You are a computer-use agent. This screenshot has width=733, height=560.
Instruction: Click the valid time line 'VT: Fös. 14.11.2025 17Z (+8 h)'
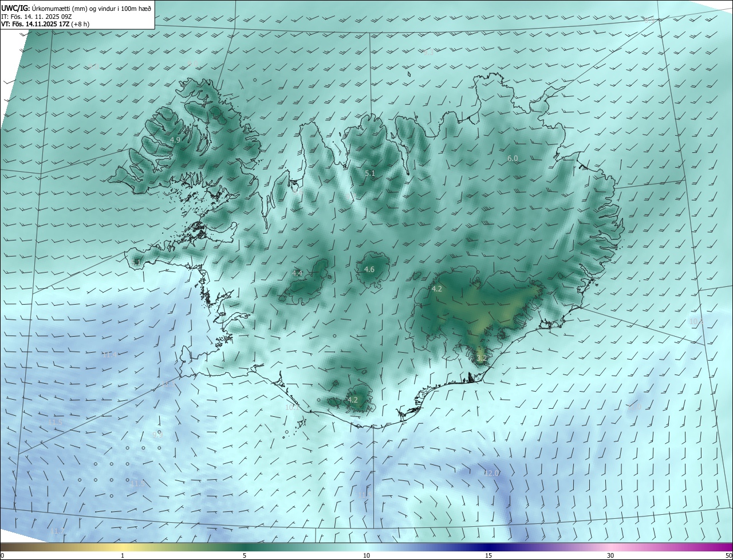click(45, 24)
